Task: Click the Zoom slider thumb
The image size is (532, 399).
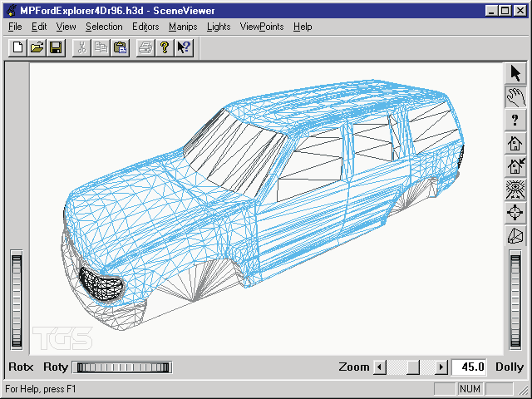Action: (413, 367)
